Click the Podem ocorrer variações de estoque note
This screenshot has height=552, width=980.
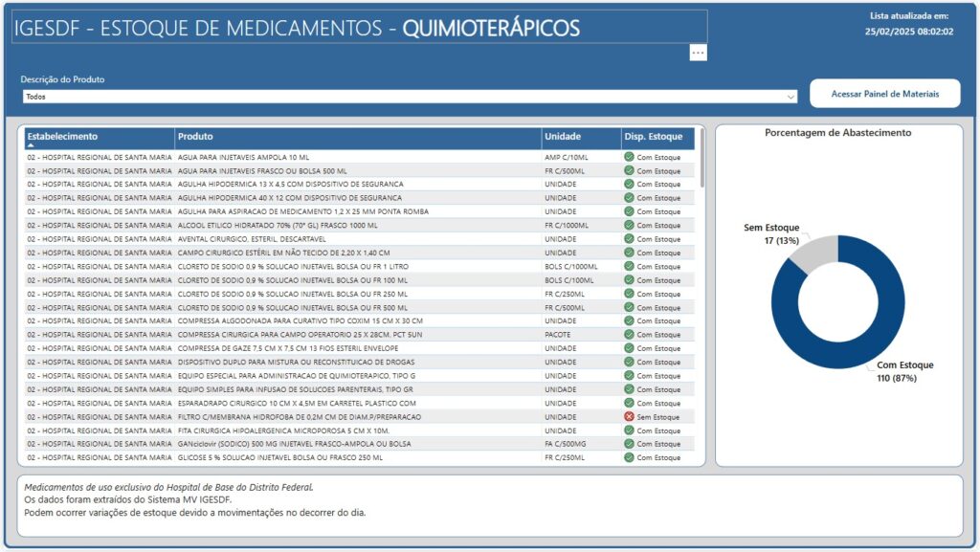tap(195, 513)
